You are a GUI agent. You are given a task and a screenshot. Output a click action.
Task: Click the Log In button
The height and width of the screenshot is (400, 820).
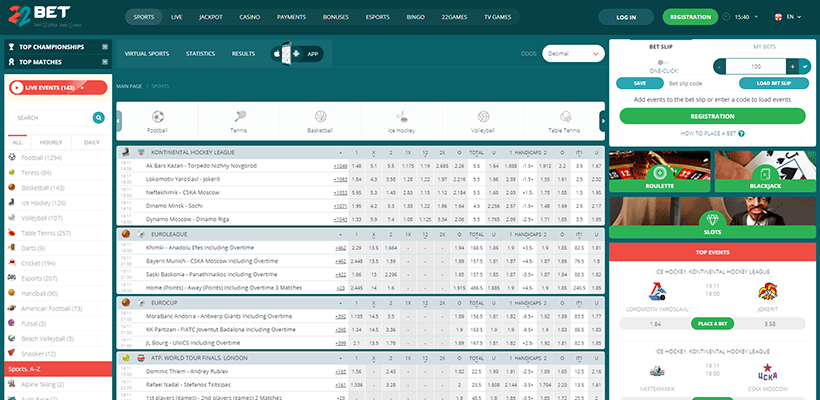click(x=626, y=17)
